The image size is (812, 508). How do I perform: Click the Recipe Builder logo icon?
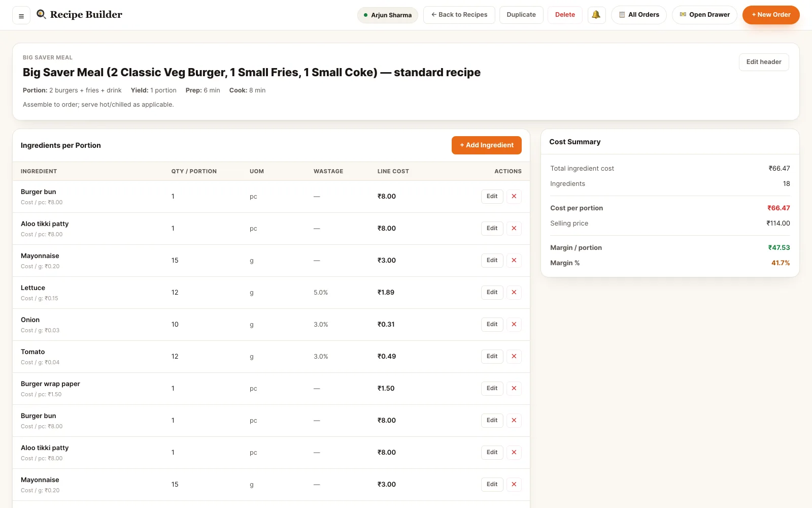41,15
